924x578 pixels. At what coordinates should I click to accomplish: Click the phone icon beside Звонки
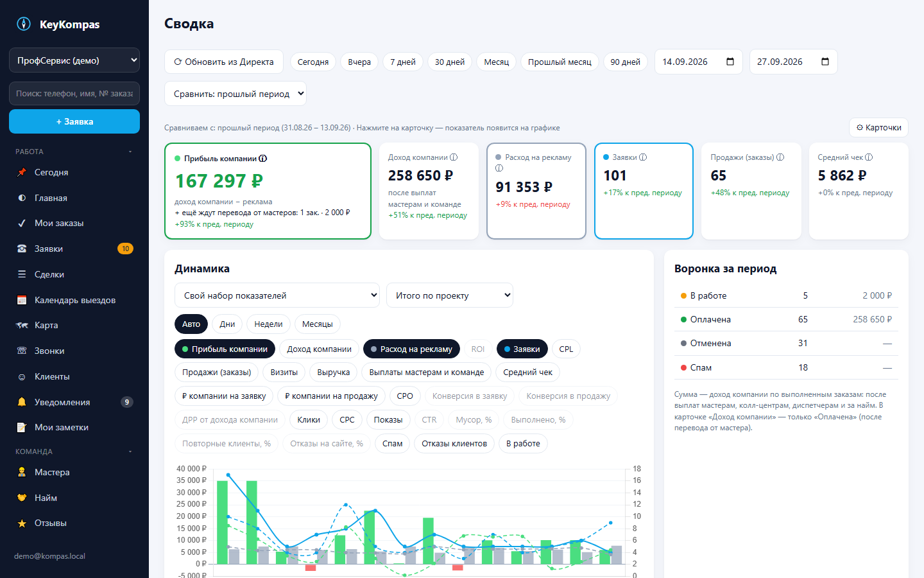click(22, 351)
